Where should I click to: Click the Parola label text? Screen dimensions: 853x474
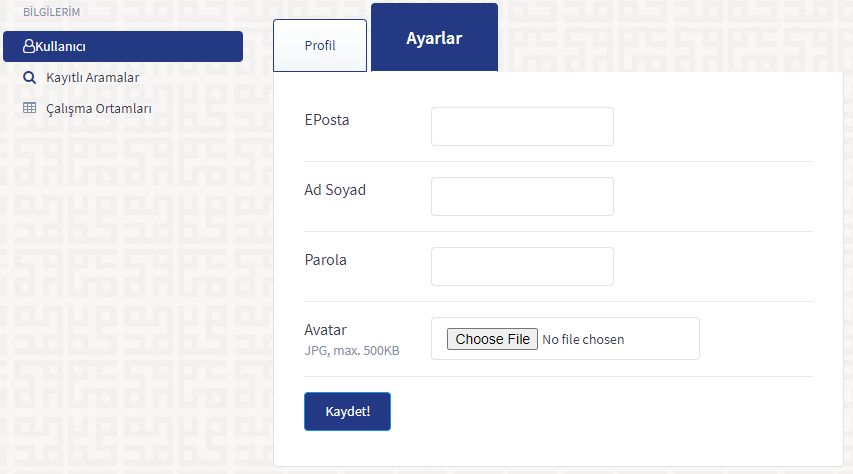[325, 260]
